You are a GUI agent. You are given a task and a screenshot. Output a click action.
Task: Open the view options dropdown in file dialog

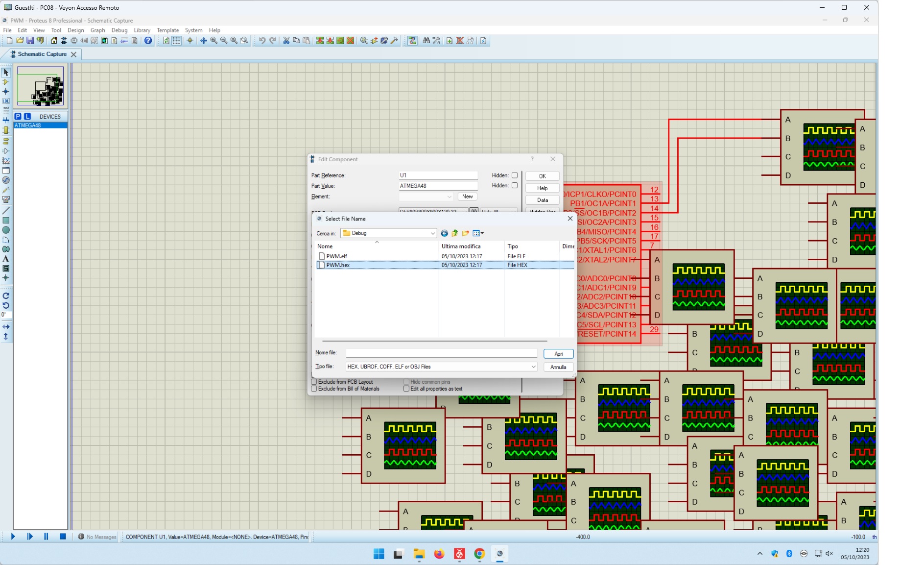pos(478,233)
